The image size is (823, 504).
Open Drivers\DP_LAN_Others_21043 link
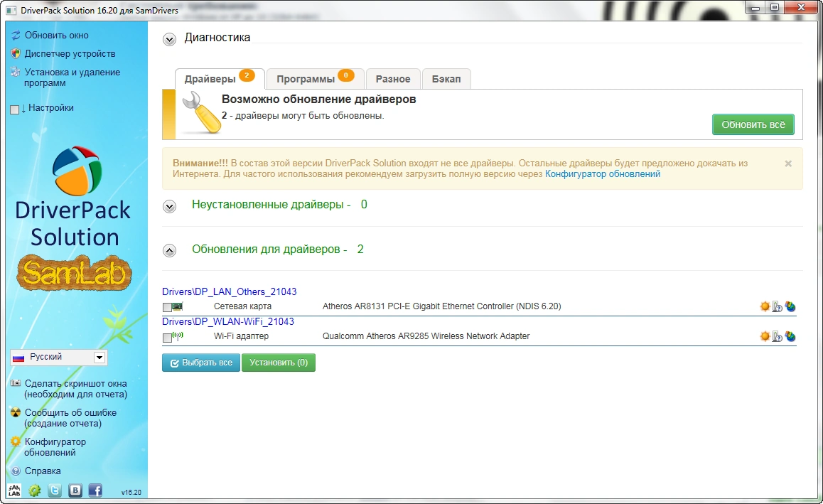coord(230,291)
